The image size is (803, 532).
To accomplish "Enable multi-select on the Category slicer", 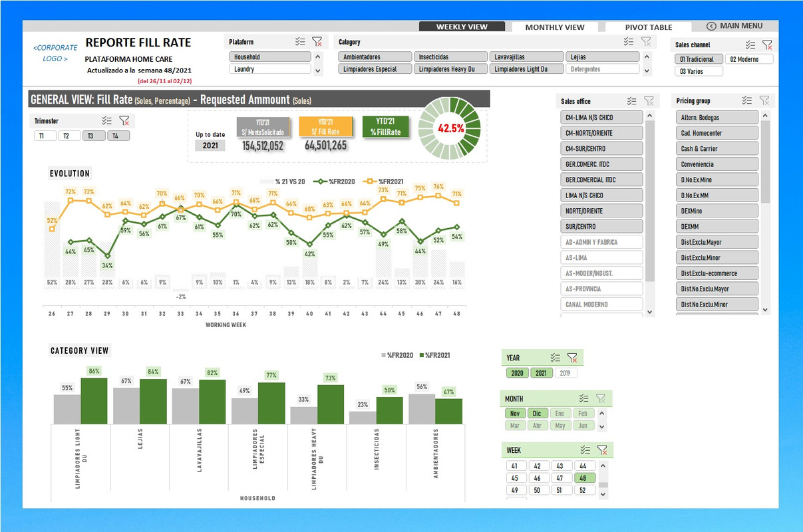I will pos(629,41).
